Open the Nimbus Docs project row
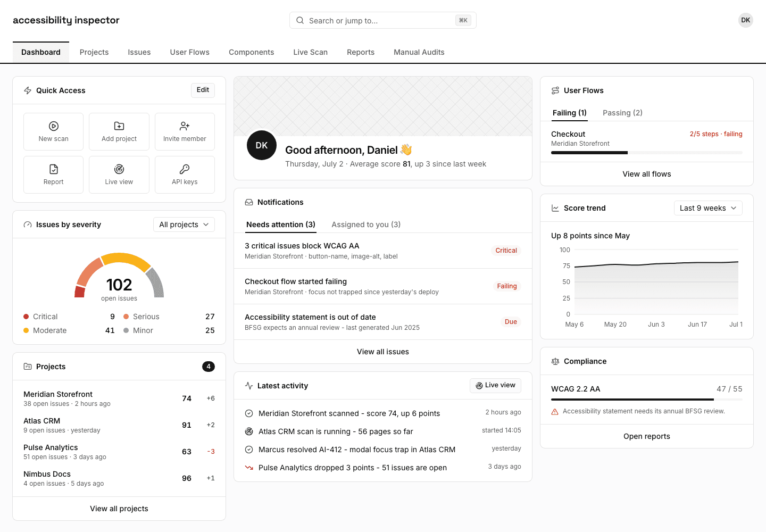 (x=119, y=478)
